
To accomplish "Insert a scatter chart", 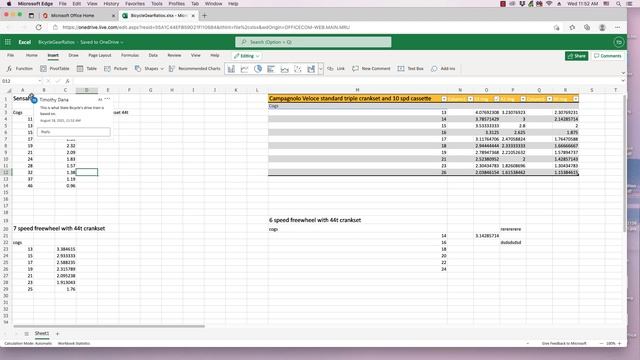I will coord(298,69).
